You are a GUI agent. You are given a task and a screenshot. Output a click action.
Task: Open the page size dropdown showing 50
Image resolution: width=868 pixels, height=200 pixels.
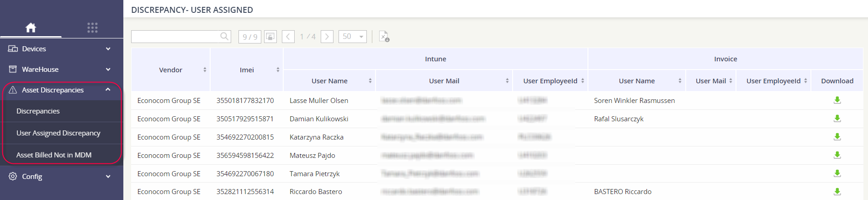pos(353,37)
